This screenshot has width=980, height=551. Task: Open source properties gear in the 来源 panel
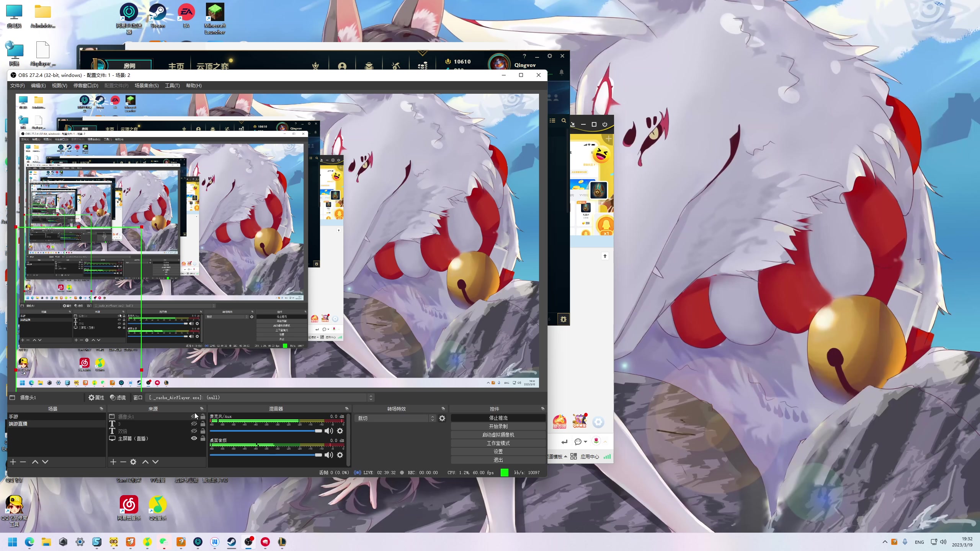pos(133,462)
